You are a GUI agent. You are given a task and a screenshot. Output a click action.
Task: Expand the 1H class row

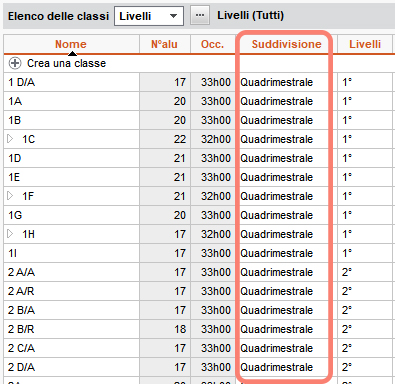click(x=10, y=234)
